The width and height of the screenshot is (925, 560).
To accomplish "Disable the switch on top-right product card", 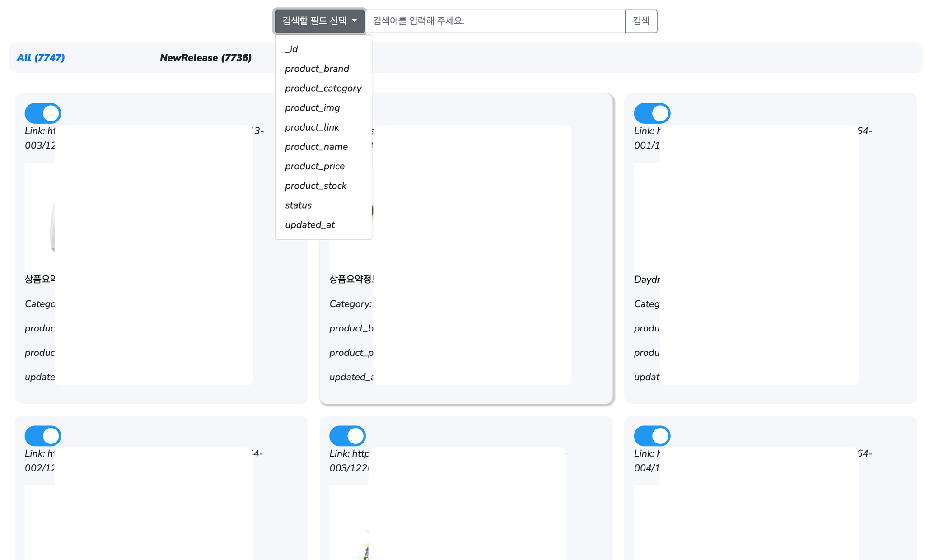I will (652, 113).
